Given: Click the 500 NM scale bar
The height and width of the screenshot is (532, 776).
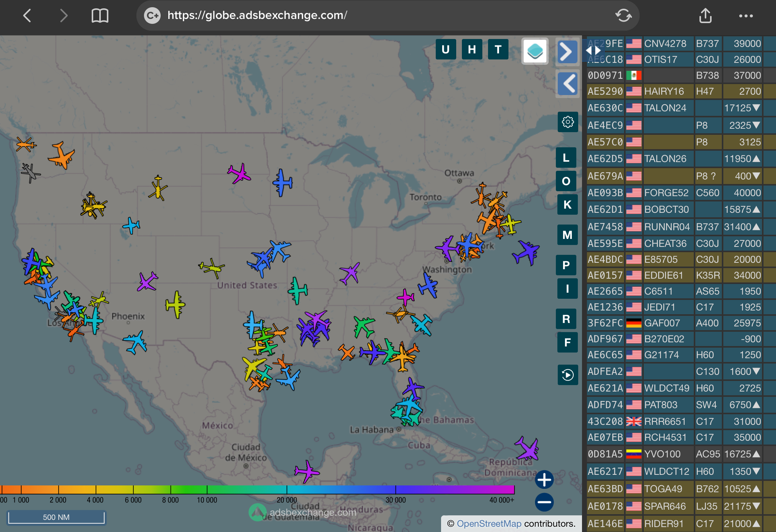Looking at the screenshot, I should click(x=56, y=517).
